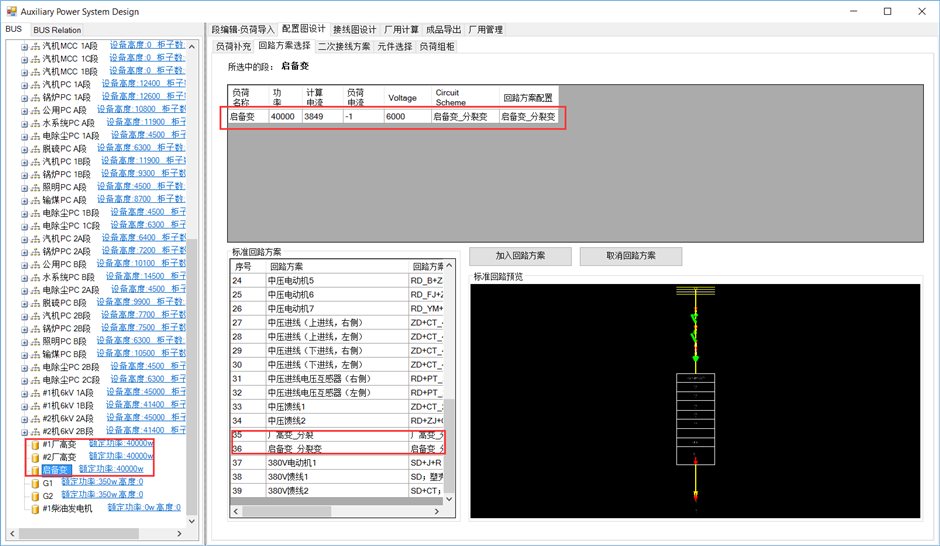The width and height of the screenshot is (940, 546).
Task: Expand the 锅炉PC 1B段 tree node
Action: (x=24, y=175)
